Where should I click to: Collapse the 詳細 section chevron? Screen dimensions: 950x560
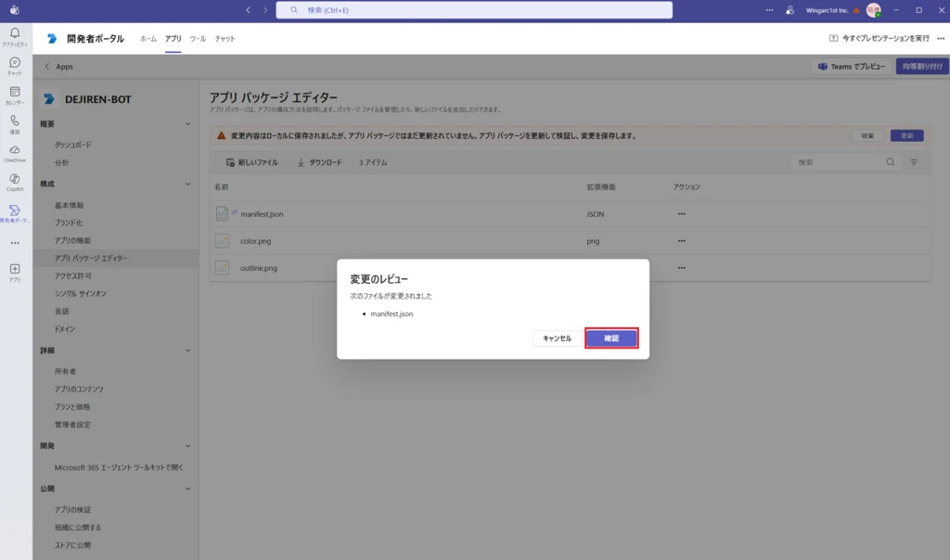[x=187, y=350]
